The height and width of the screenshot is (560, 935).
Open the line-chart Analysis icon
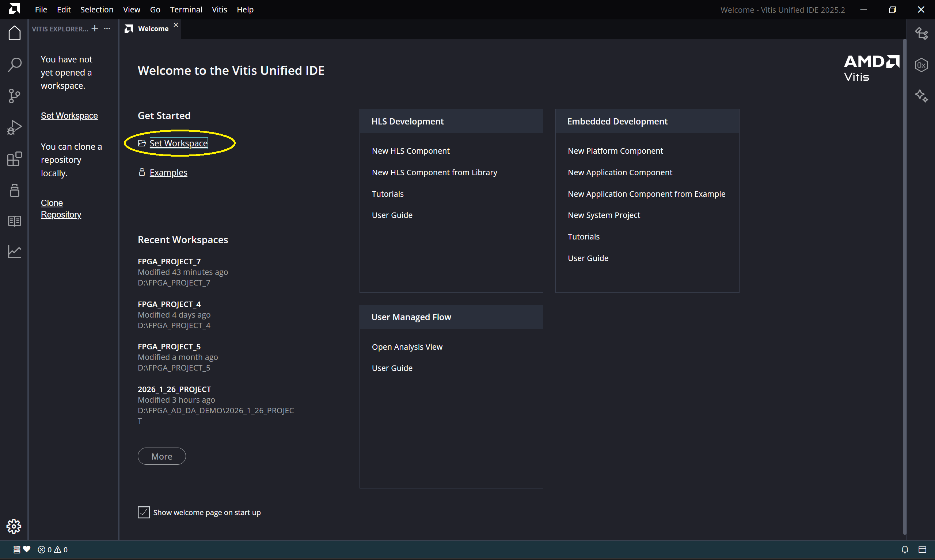[14, 252]
